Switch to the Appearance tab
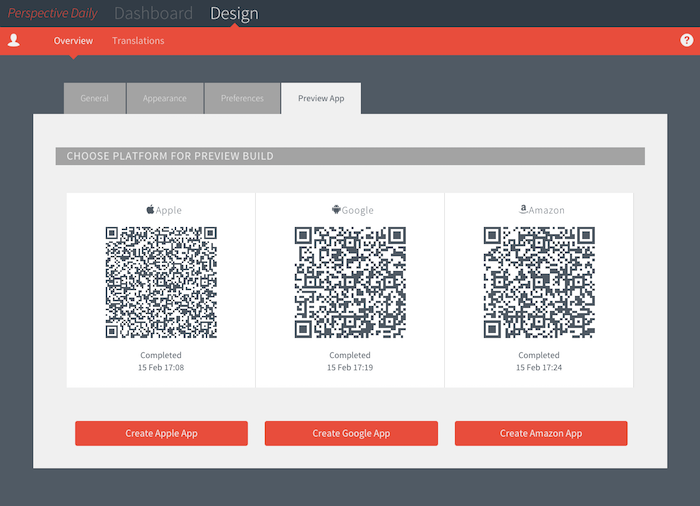Image resolution: width=700 pixels, height=506 pixels. (165, 98)
